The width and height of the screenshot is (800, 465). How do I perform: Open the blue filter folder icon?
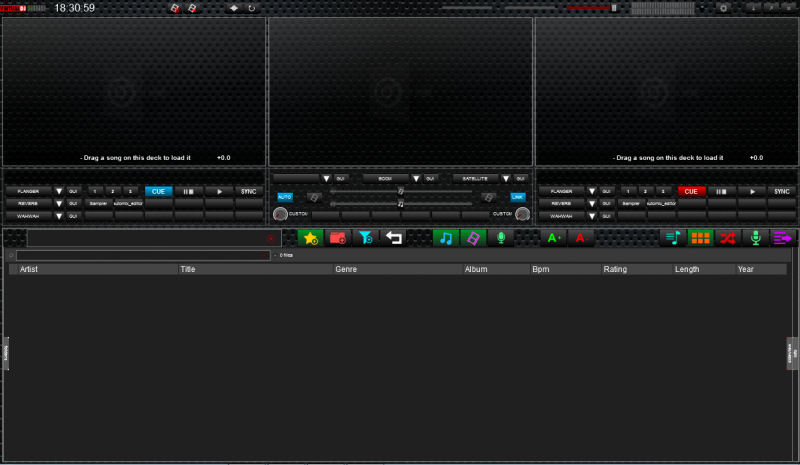point(365,238)
